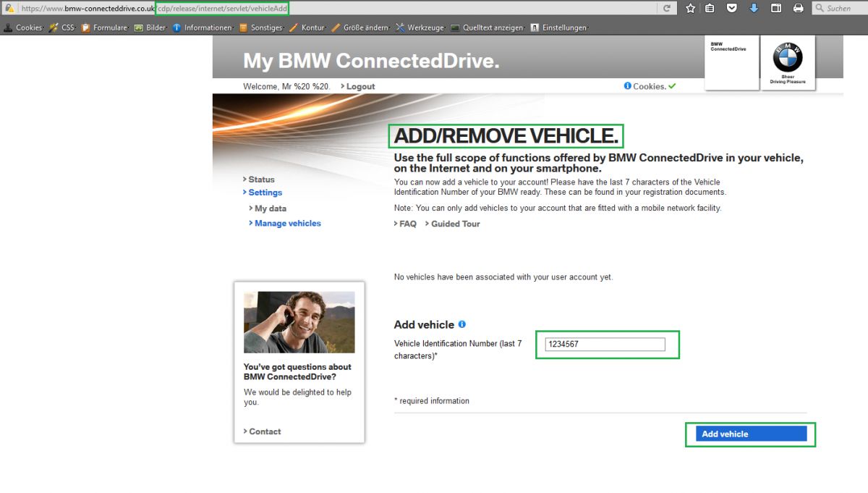This screenshot has height=493, width=868.
Task: Click the Add vehicle button
Action: click(751, 434)
